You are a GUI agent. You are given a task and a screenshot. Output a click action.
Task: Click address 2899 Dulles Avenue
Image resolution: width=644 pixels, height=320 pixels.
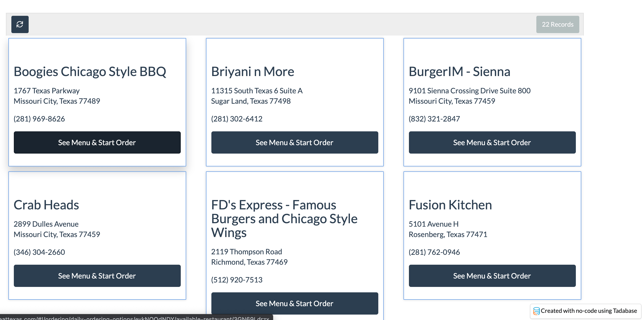(x=46, y=224)
